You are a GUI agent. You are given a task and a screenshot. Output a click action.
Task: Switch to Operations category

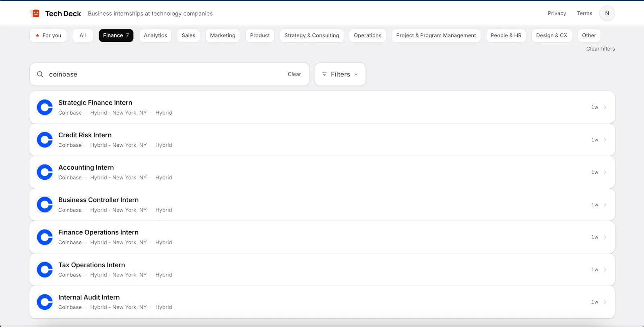pos(367,35)
